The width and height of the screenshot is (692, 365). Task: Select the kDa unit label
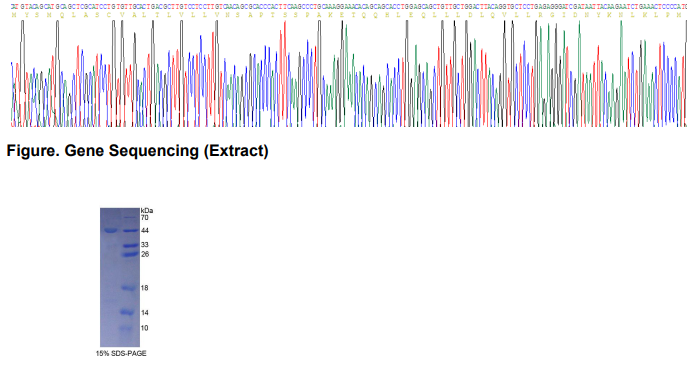(x=147, y=211)
